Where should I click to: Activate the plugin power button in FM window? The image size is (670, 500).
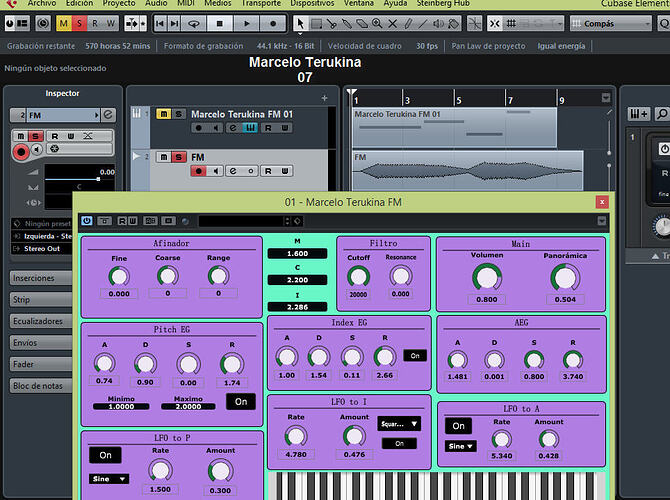87,220
